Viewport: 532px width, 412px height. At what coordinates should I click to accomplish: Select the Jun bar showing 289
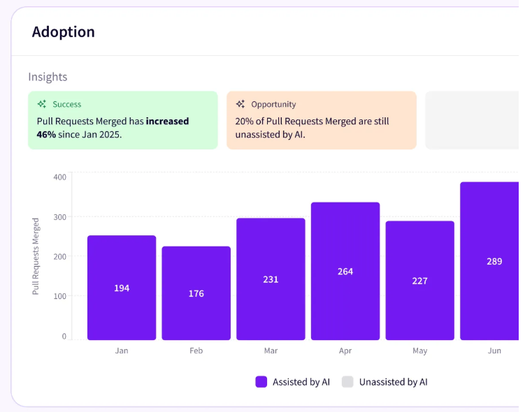[x=489, y=261]
